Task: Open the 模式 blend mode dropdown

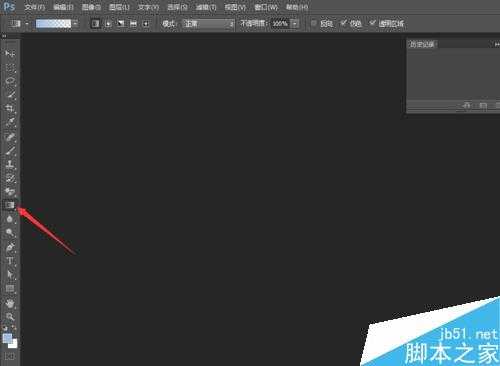Action: [x=208, y=24]
